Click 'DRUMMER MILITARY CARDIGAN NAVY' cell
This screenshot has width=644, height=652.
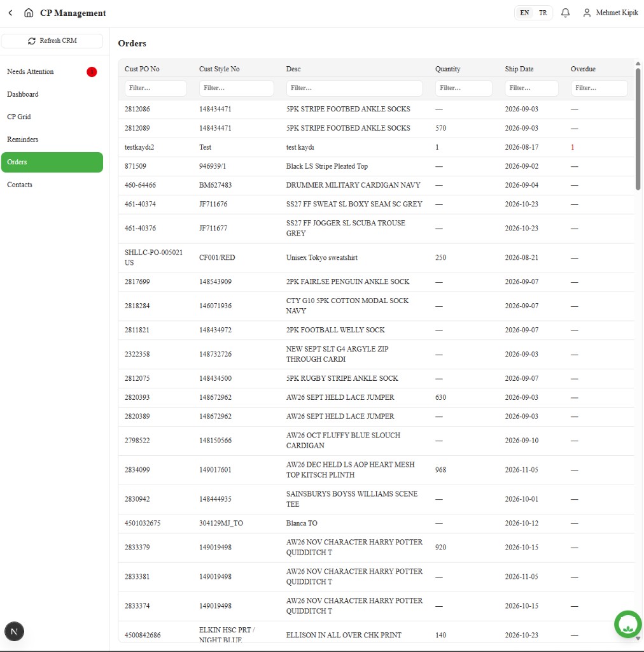pos(353,185)
